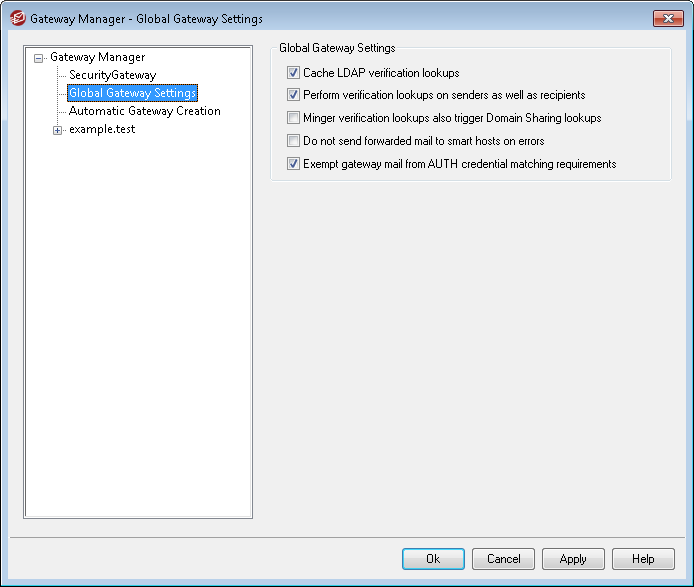Uncheck verification lookups on senders and recipients

[x=294, y=95]
